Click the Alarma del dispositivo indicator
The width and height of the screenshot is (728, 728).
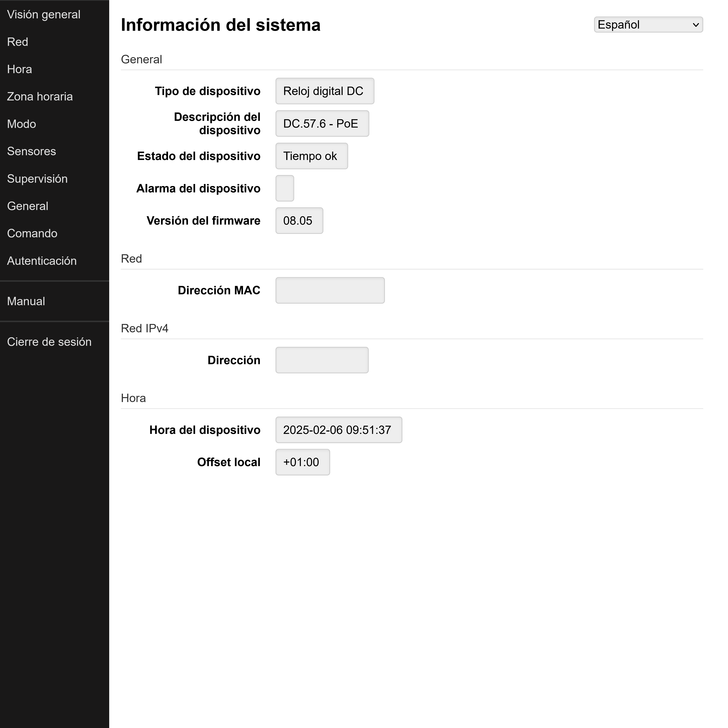click(284, 188)
